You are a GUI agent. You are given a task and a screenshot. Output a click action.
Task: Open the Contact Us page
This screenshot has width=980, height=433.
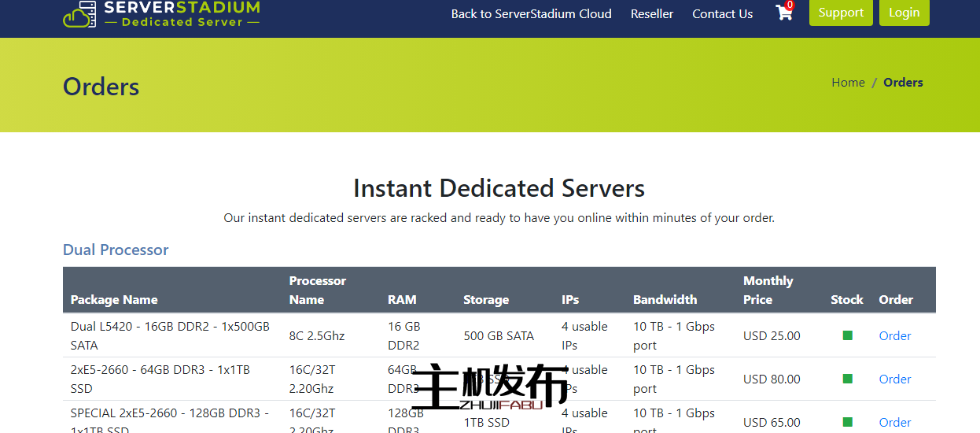[722, 13]
